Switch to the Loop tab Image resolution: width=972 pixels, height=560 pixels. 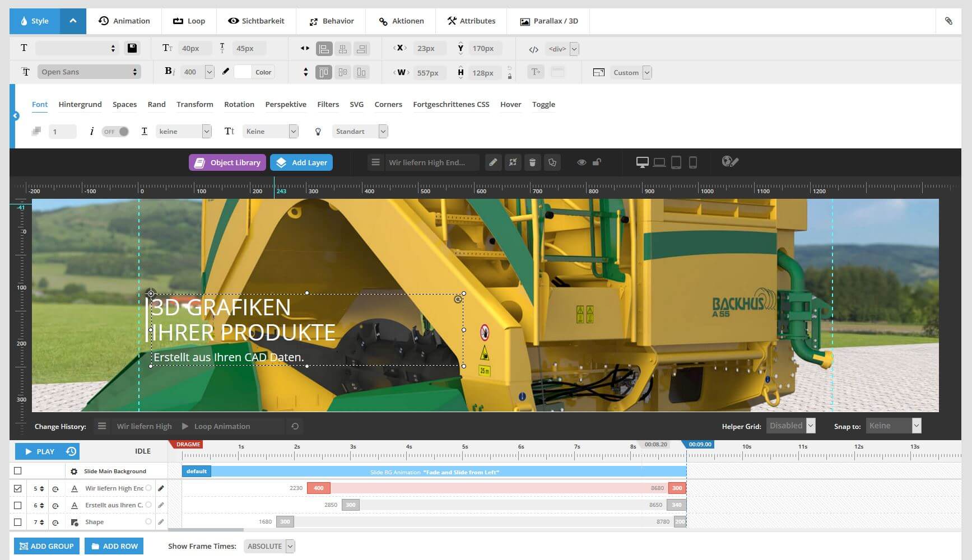coord(189,21)
